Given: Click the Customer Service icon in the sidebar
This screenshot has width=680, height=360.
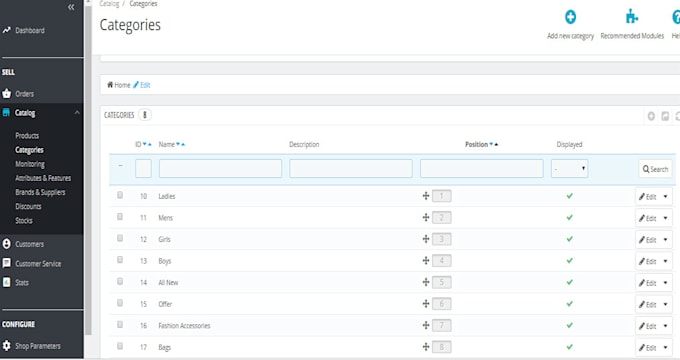Looking at the screenshot, I should click(7, 263).
